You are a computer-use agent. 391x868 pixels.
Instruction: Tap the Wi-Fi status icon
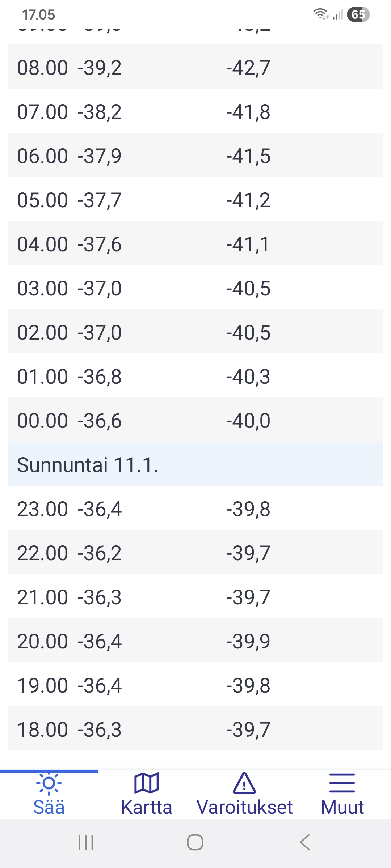coord(320,14)
